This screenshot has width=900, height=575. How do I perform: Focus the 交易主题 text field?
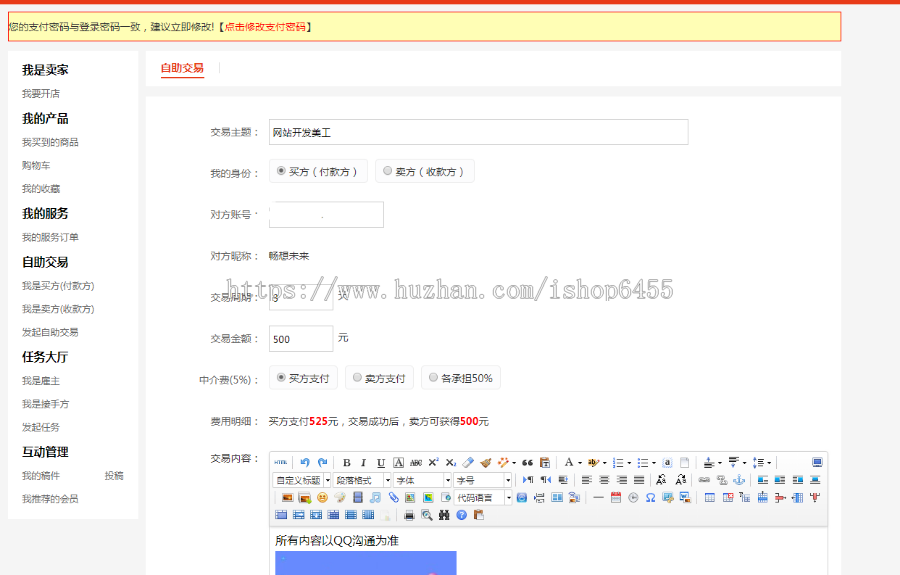479,132
